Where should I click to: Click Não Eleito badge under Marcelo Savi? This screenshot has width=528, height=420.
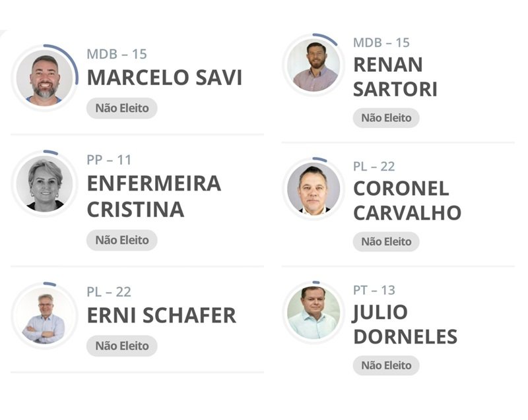coord(121,108)
